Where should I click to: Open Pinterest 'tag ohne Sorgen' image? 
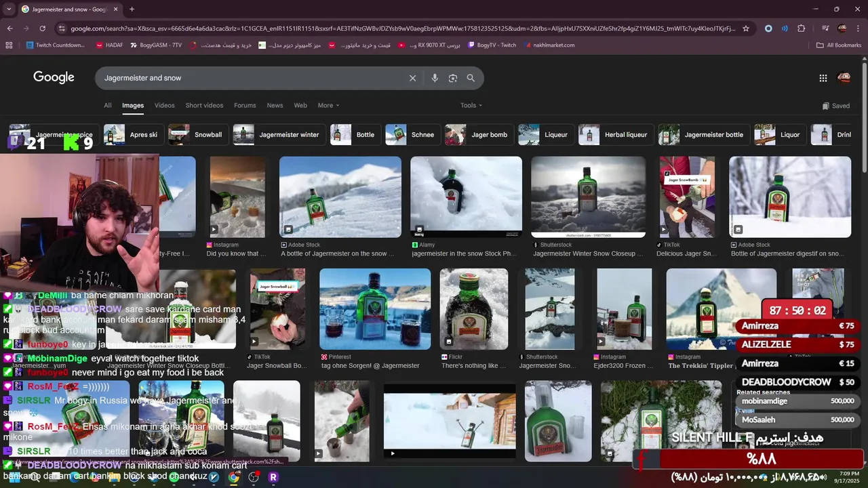point(375,309)
